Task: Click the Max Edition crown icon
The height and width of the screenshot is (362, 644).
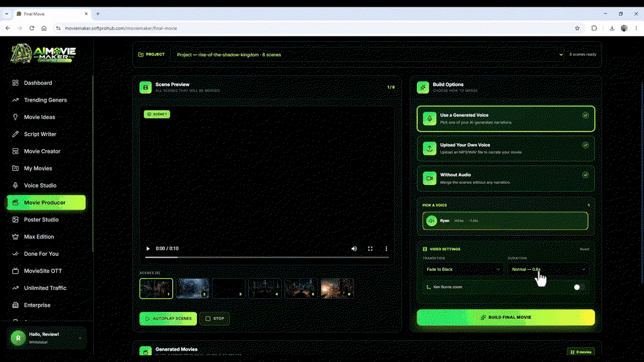Action: tap(15, 237)
